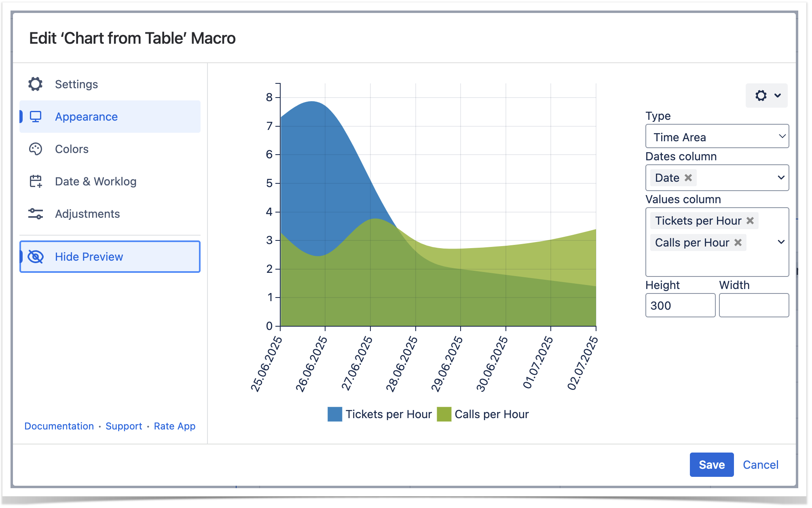Click the Colors palette icon
Screen dimensions: 812x508
36,149
